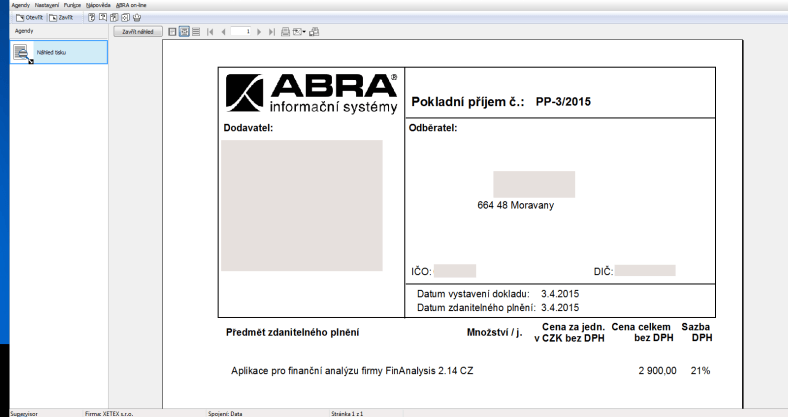
Task: Click Supervisor in the status bar
Action: coord(24,413)
